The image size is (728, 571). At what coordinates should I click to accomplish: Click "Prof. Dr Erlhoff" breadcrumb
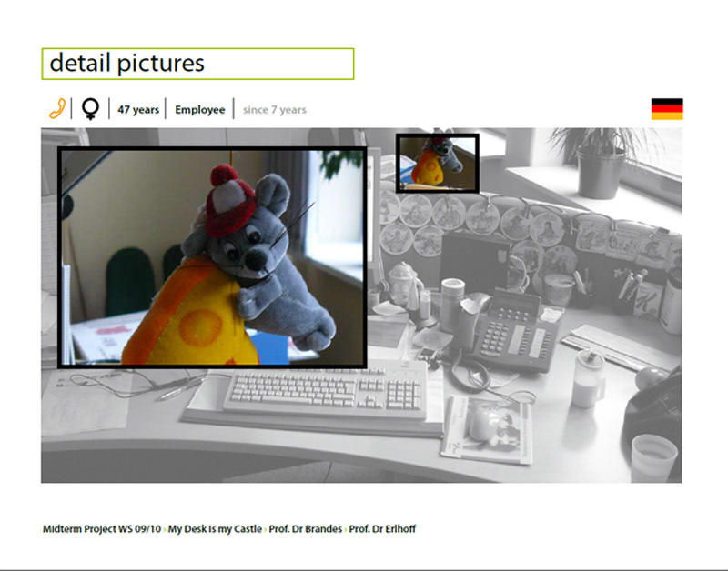[382, 529]
